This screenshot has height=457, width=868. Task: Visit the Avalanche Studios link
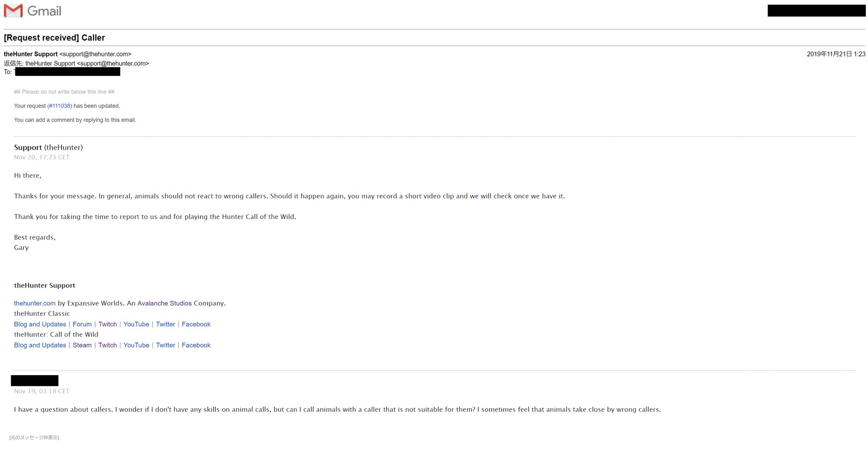[x=164, y=304]
